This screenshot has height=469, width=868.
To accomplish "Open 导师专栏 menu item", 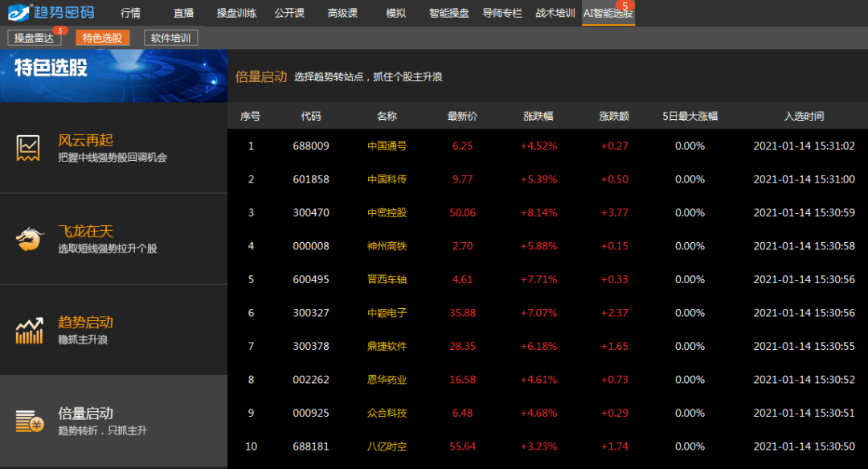I will tap(502, 13).
